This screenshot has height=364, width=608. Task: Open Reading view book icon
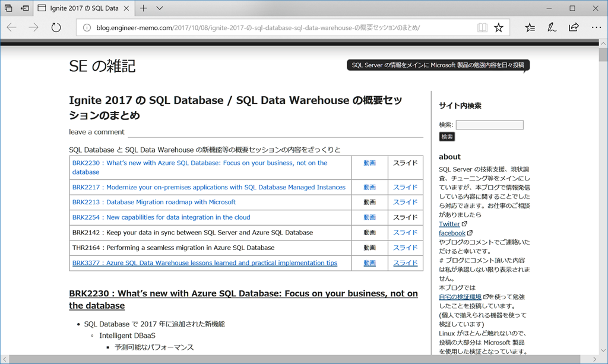click(x=482, y=27)
